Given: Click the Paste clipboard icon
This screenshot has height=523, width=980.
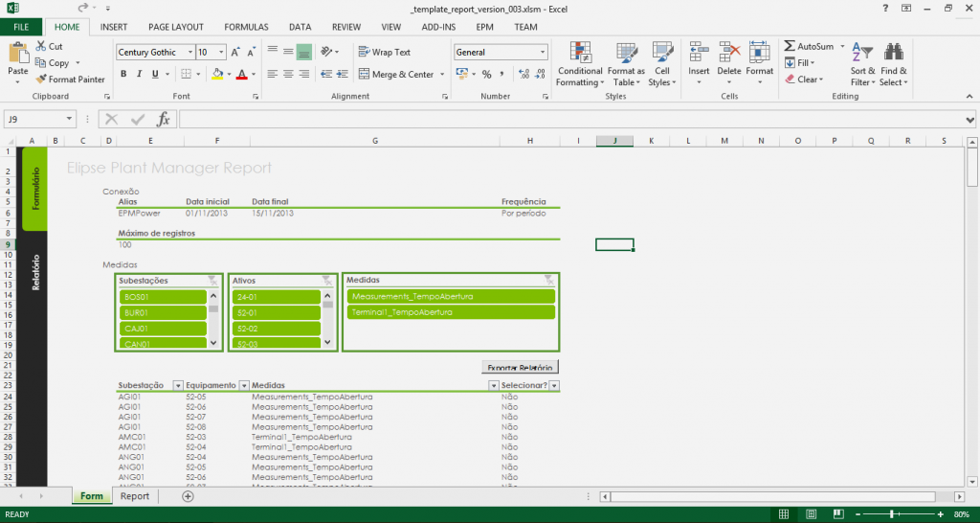Looking at the screenshot, I should coord(18,54).
